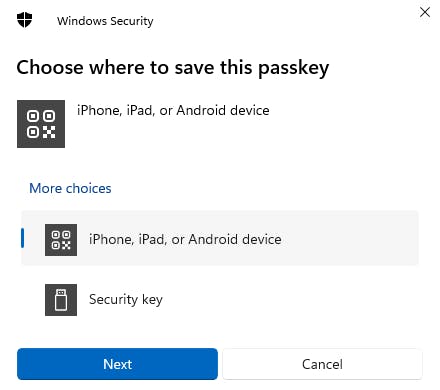Viewport: 440px width, 390px height.
Task: Click the empty right side of the highlighted row
Action: pyautogui.click(x=350, y=238)
